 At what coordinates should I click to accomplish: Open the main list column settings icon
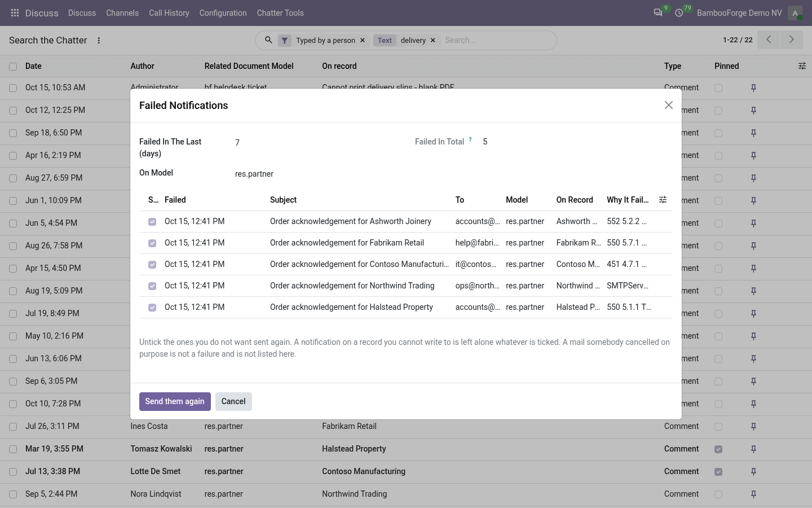tap(802, 66)
